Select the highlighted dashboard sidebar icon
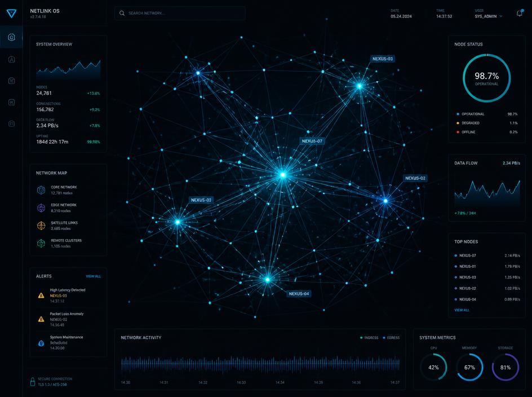532x397 pixels. click(x=11, y=37)
